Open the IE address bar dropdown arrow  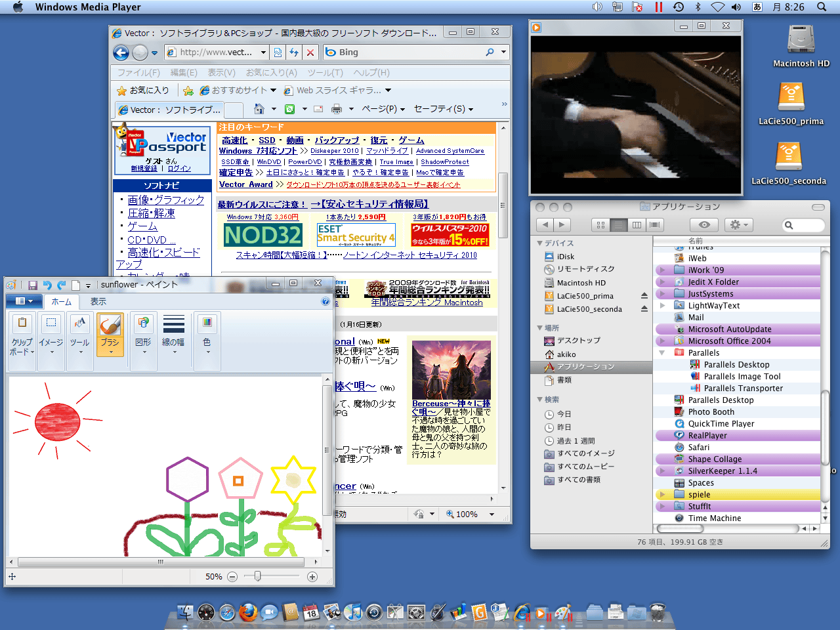(263, 52)
